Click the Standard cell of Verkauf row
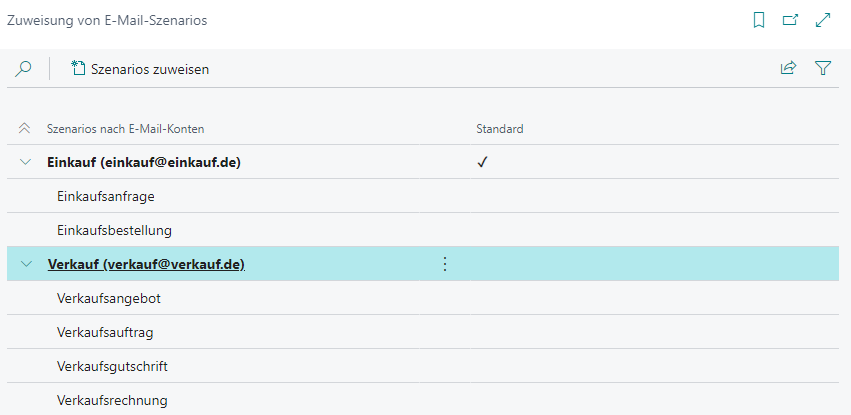The width and height of the screenshot is (851, 415). click(654, 264)
